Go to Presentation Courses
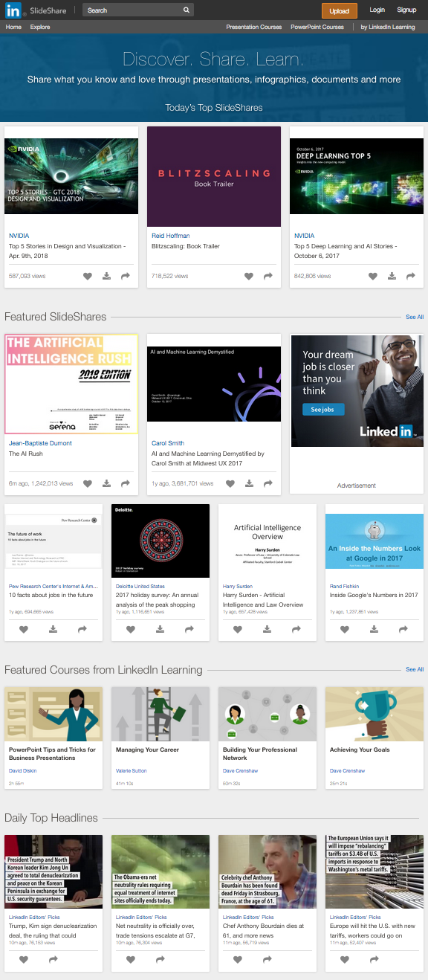The width and height of the screenshot is (428, 980). [x=254, y=27]
